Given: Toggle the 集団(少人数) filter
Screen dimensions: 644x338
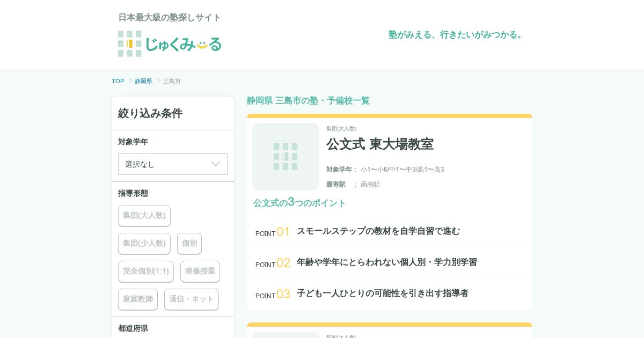Looking at the screenshot, I should tap(144, 244).
